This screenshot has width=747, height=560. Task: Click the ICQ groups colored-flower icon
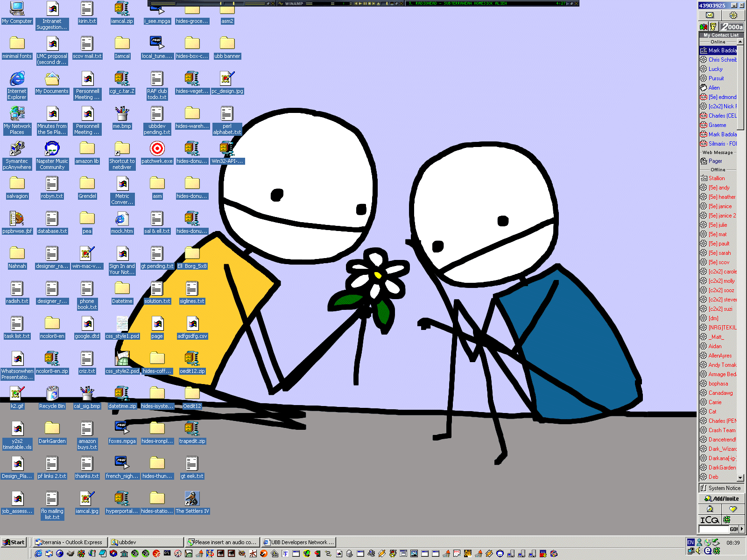tap(704, 27)
